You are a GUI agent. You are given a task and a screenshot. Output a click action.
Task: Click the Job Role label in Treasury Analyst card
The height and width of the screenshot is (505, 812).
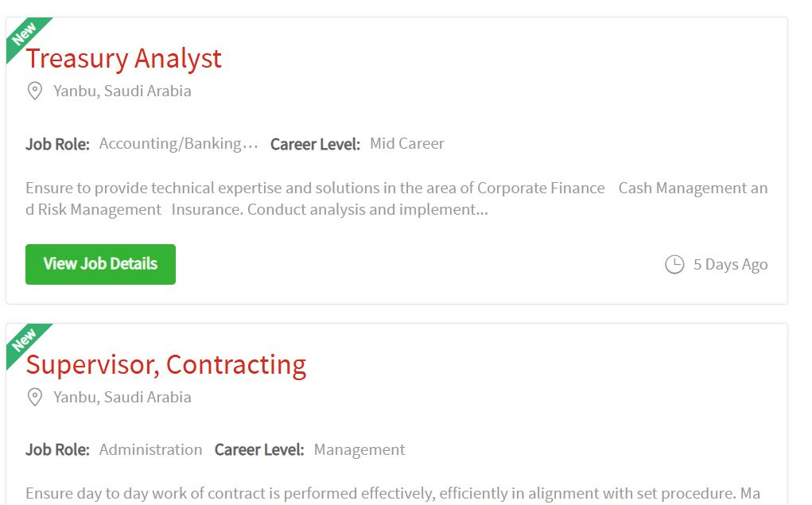(57, 144)
